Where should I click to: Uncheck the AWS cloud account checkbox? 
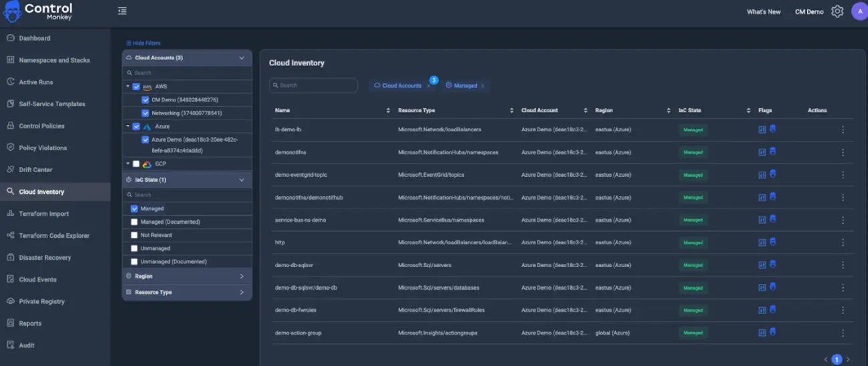click(136, 87)
